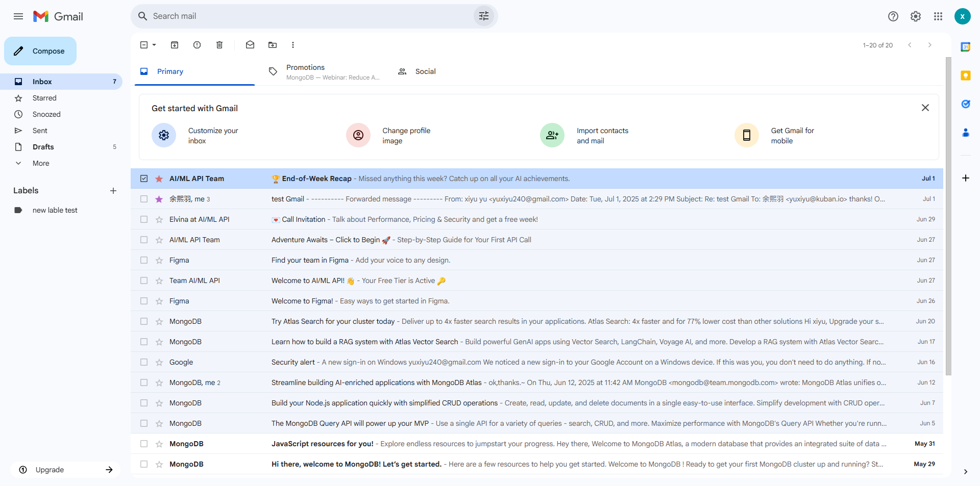The height and width of the screenshot is (486, 980).
Task: Go to older messages arrow
Action: point(930,45)
